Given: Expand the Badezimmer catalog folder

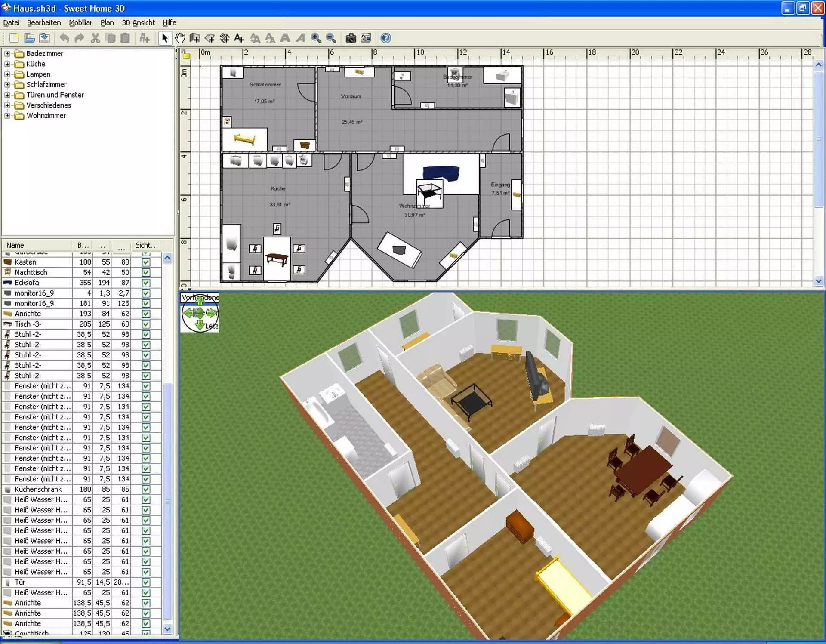Looking at the screenshot, I should coord(7,53).
